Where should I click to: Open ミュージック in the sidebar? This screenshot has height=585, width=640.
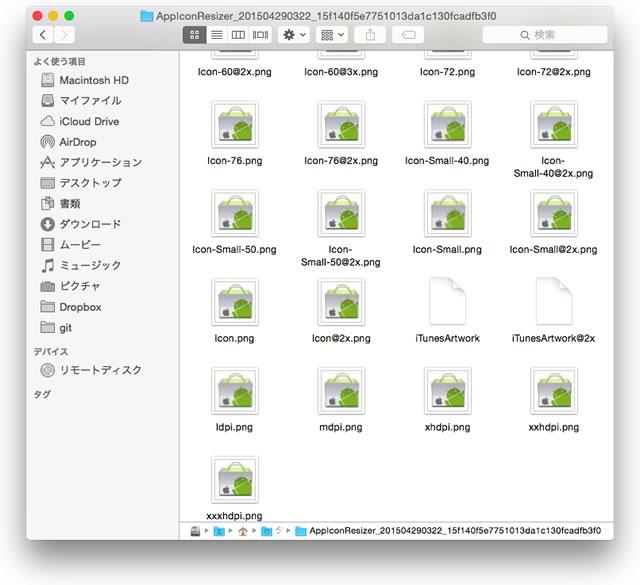point(81,265)
